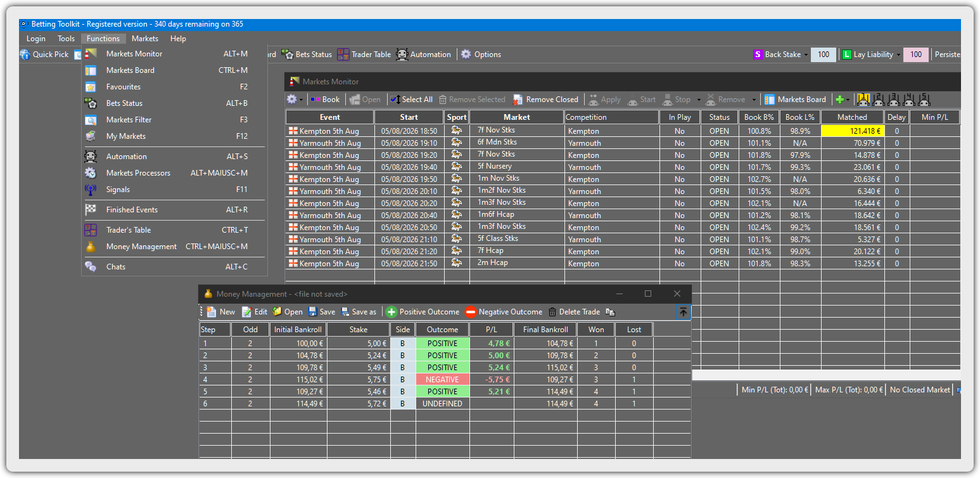This screenshot has width=980, height=478.
Task: Choose Chats in Functions menu
Action: point(174,267)
